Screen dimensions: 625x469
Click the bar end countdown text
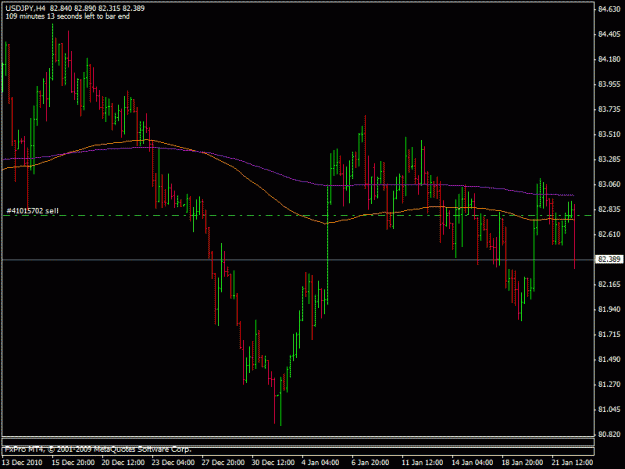(x=67, y=16)
